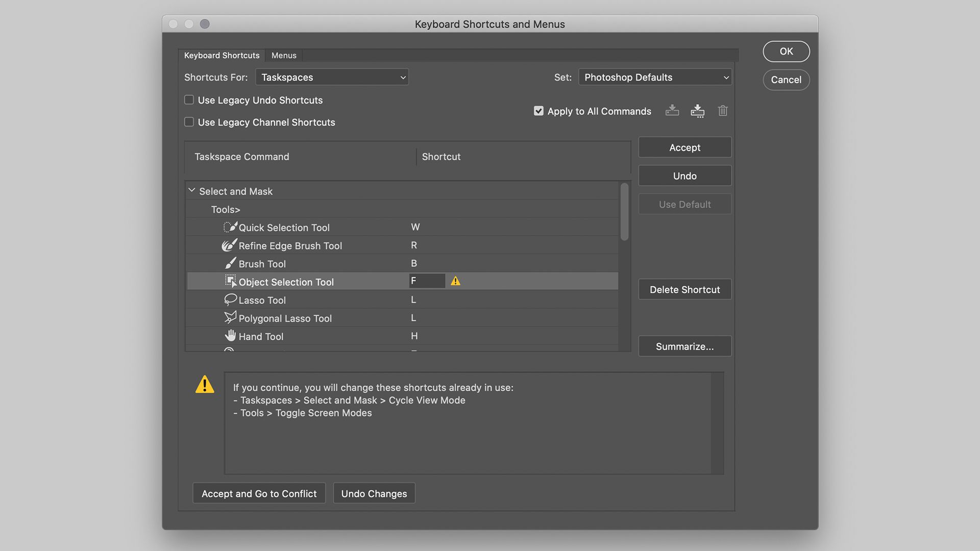Select the Quick Selection Tool icon
980x551 pixels.
tap(230, 227)
